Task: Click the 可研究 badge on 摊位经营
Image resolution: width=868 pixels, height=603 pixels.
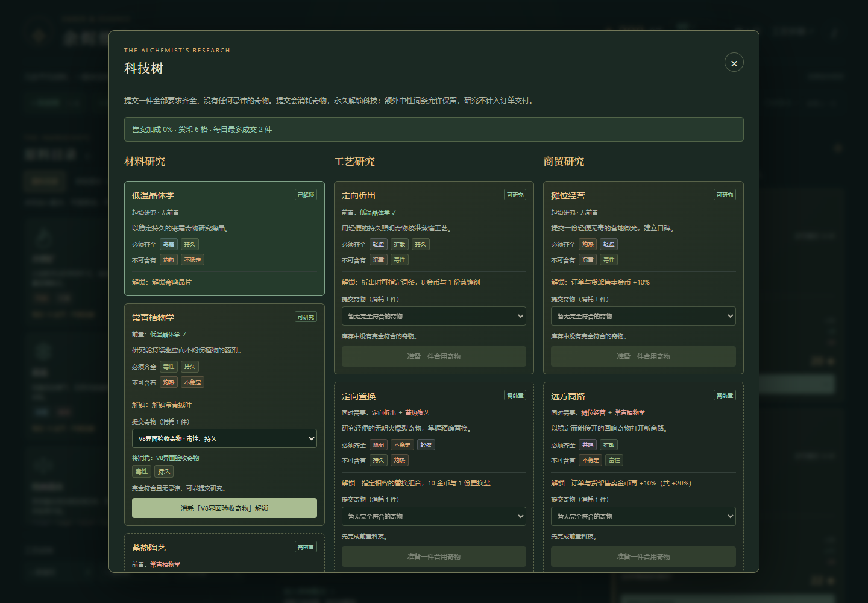Action: tap(725, 195)
